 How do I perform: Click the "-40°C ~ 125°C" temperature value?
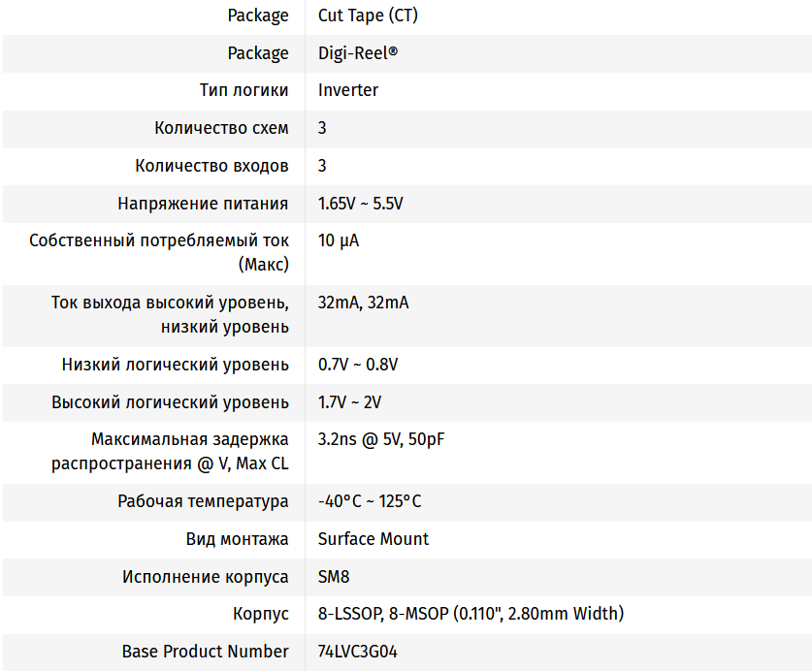click(370, 501)
